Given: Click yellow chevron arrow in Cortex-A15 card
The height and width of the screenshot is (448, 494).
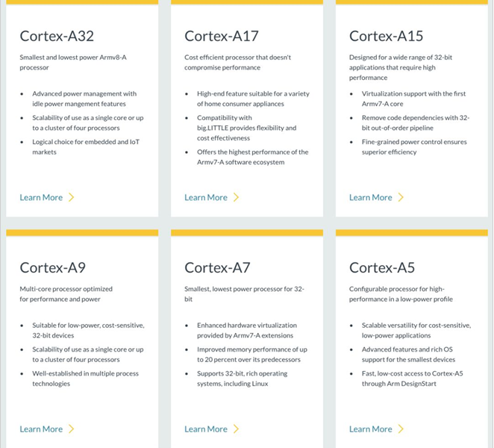Looking at the screenshot, I should pyautogui.click(x=401, y=197).
